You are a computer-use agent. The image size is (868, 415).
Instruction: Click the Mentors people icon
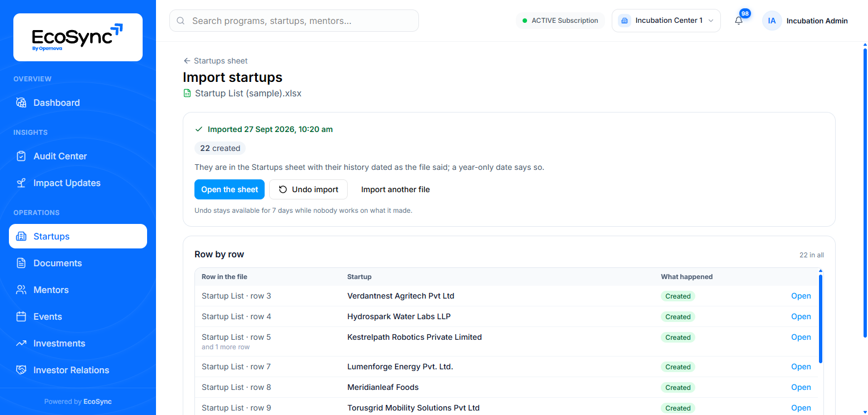pyautogui.click(x=21, y=290)
